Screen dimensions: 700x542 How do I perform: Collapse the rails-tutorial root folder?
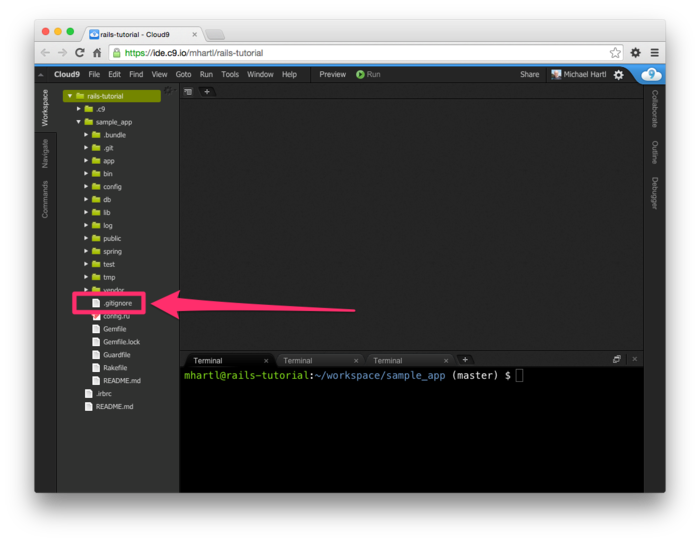pyautogui.click(x=70, y=96)
